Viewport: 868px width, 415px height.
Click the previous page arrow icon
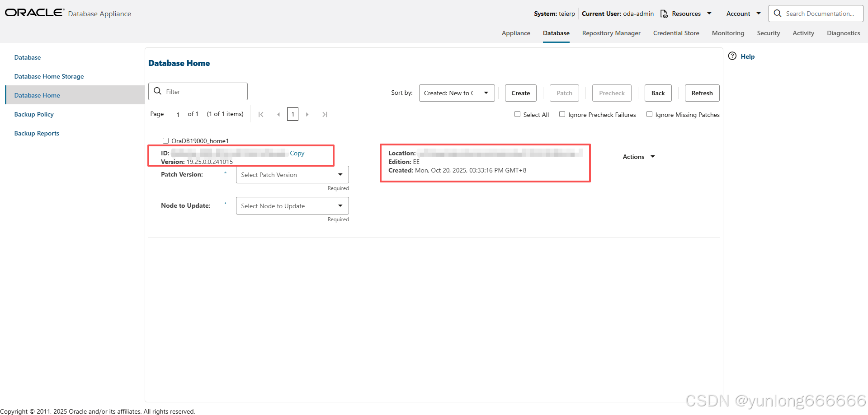pyautogui.click(x=278, y=114)
